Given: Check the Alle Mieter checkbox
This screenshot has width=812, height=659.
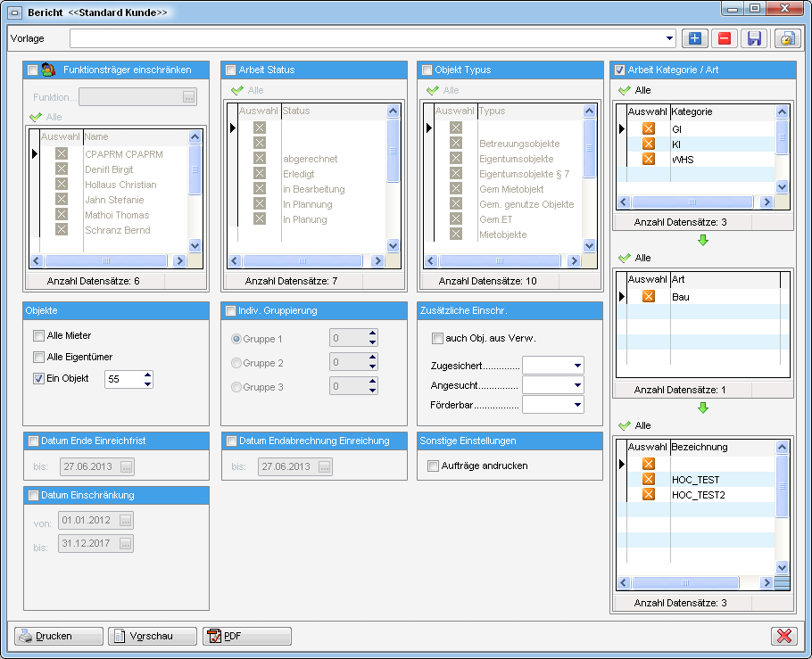Looking at the screenshot, I should pyautogui.click(x=39, y=335).
